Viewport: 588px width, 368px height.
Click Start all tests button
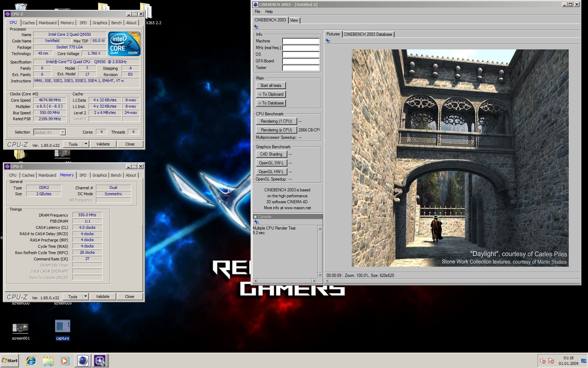pos(271,86)
